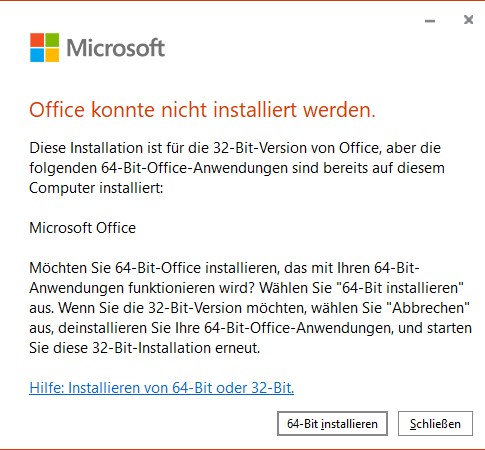Click the Microsoft four-color logo

click(x=44, y=47)
